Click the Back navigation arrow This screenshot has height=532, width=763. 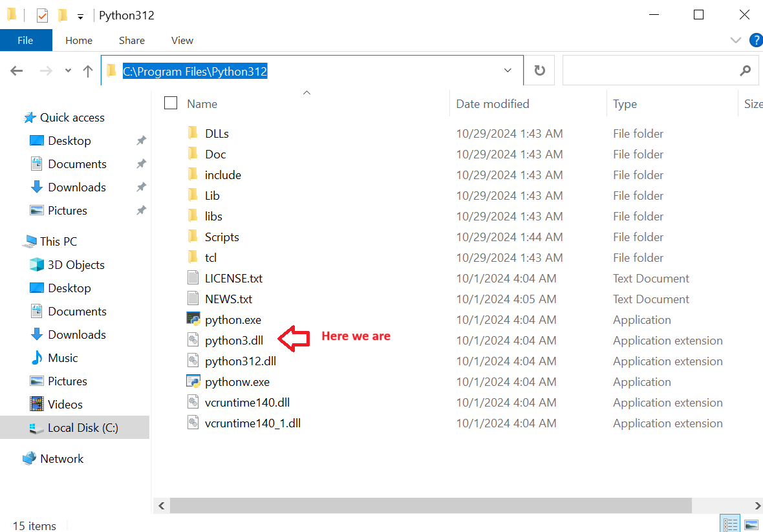point(17,71)
